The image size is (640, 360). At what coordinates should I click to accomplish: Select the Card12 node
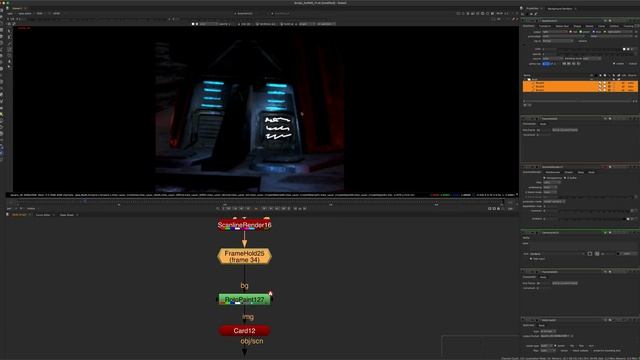pyautogui.click(x=244, y=331)
